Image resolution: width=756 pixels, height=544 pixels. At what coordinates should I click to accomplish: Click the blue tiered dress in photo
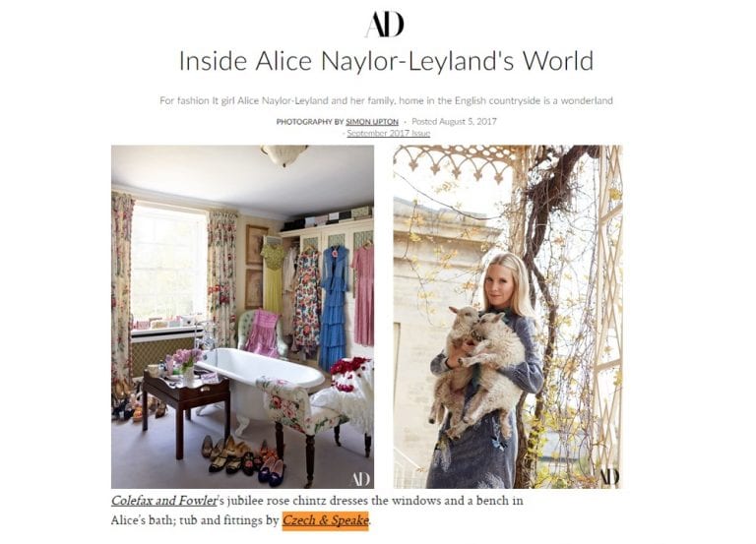334,308
